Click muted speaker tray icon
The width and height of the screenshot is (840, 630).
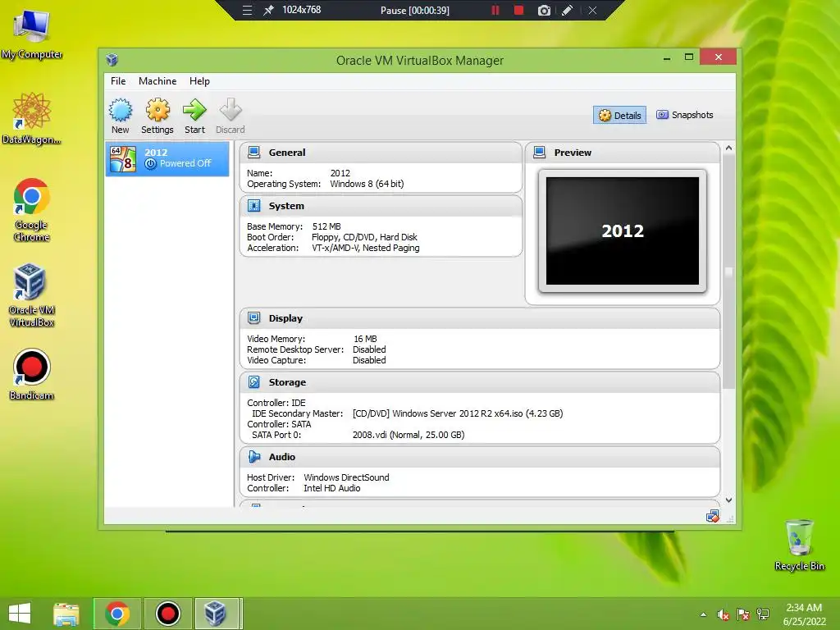click(724, 614)
